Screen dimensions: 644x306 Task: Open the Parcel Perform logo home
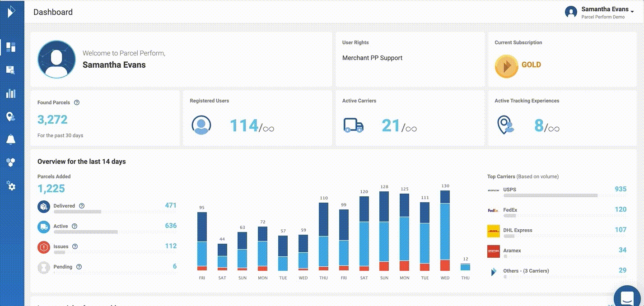12,12
